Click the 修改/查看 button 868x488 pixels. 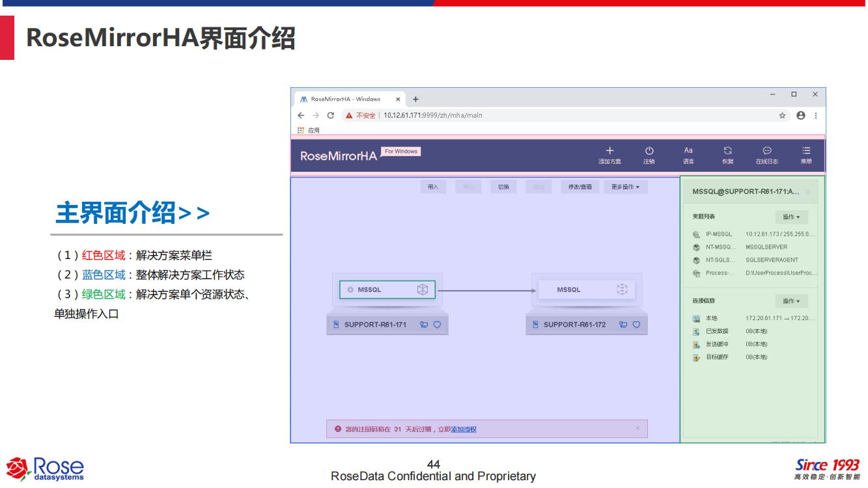pos(580,187)
